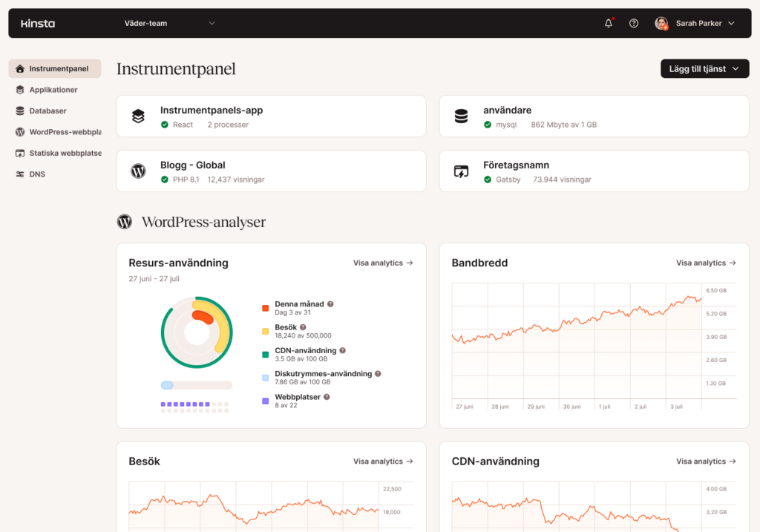Click Visa analytics link for Bandbredd
760x532 pixels.
(x=706, y=263)
